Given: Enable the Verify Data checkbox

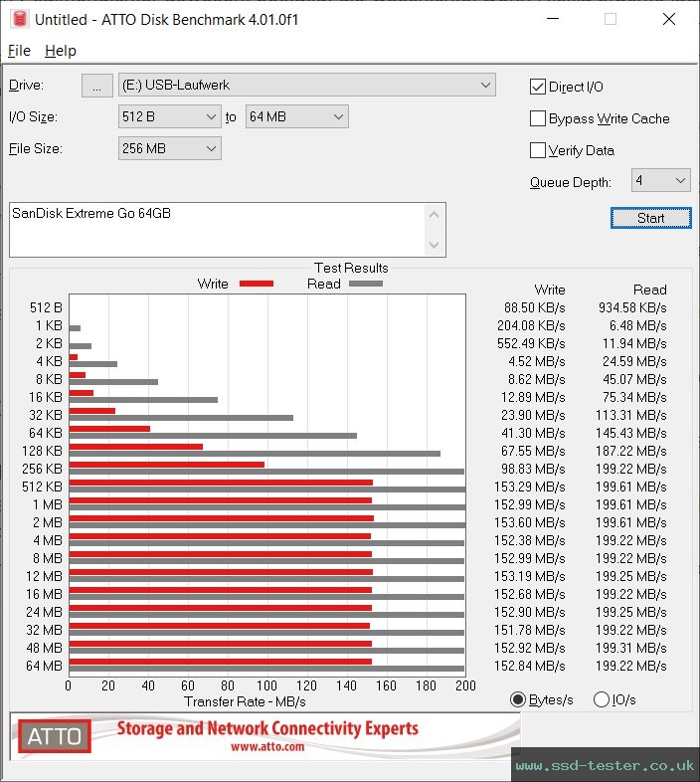Looking at the screenshot, I should point(538,150).
